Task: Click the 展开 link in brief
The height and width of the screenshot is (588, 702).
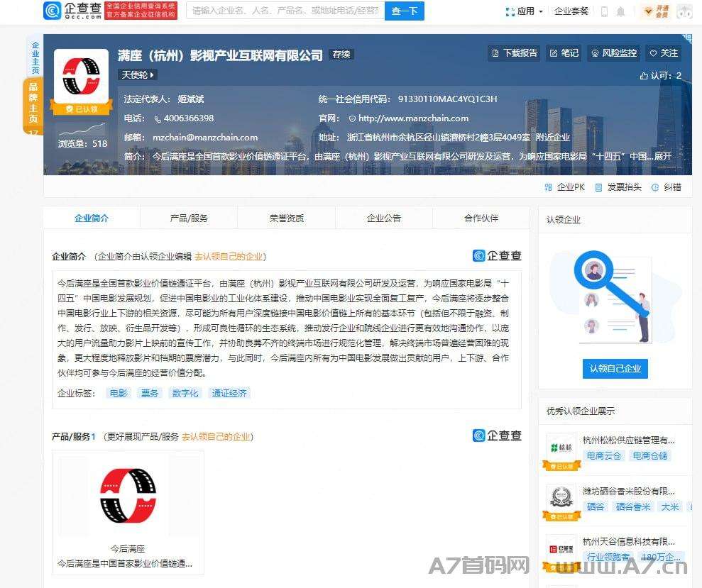Action: coord(662,157)
